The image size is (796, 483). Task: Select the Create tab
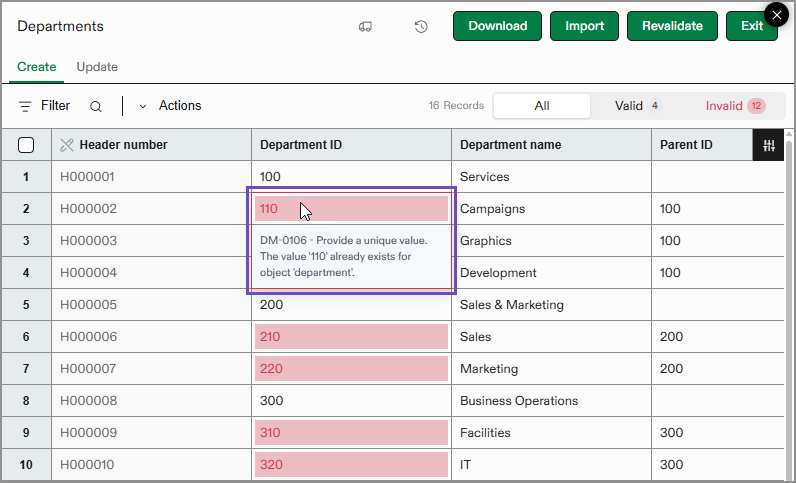[x=37, y=67]
